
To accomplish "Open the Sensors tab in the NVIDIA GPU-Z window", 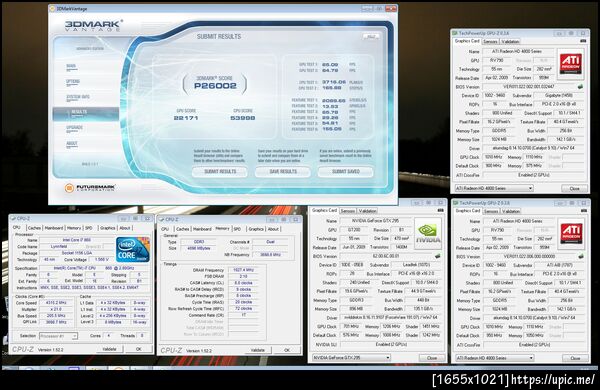I will click(347, 211).
